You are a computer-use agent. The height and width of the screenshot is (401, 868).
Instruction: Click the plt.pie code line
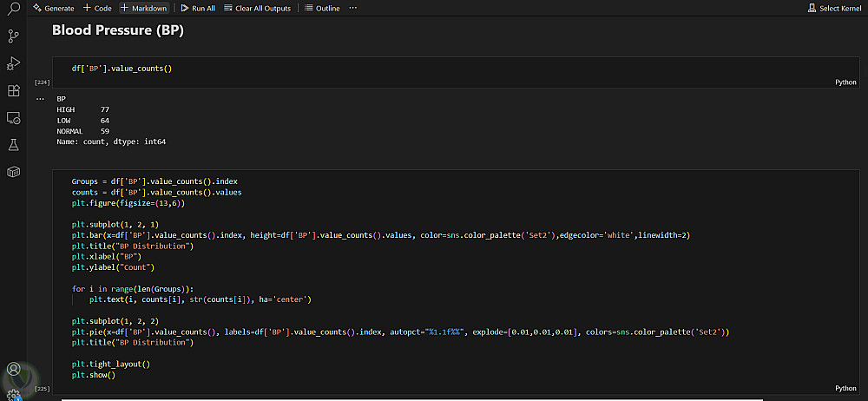click(401, 332)
